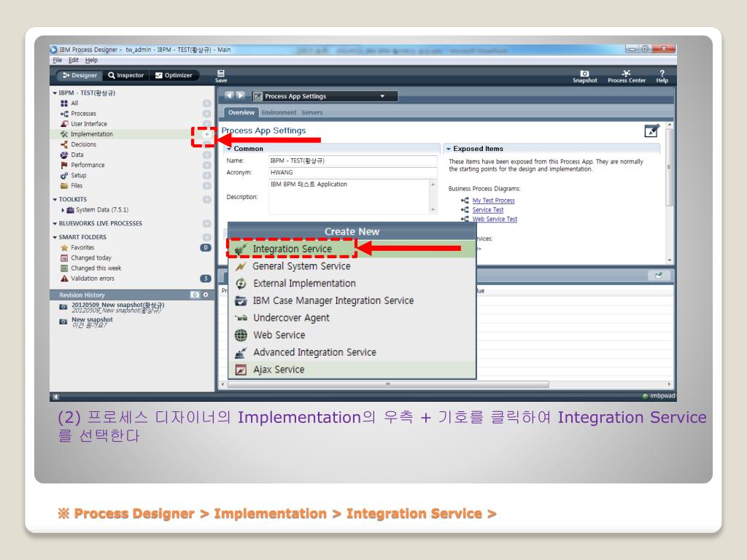Open the File menu
The height and width of the screenshot is (560, 747).
tap(57, 60)
